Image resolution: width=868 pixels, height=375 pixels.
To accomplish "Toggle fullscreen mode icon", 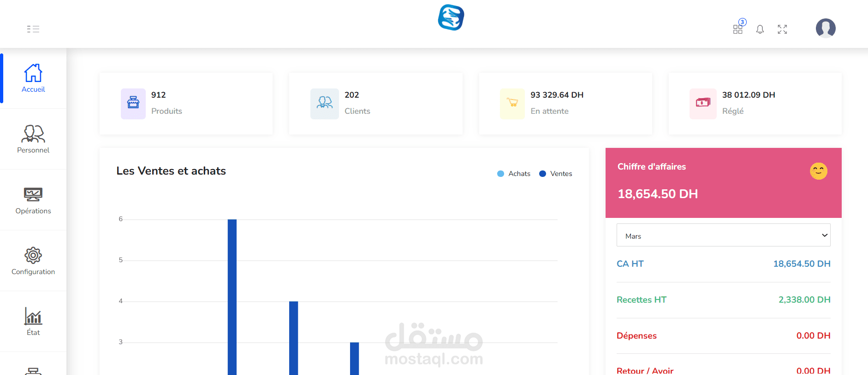I will point(782,29).
